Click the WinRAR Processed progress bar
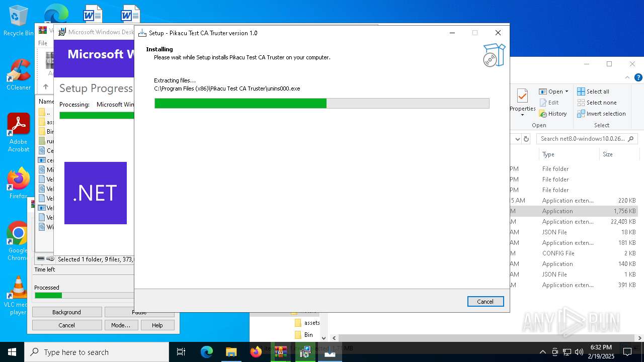This screenshot has width=644, height=362. pos(84,295)
